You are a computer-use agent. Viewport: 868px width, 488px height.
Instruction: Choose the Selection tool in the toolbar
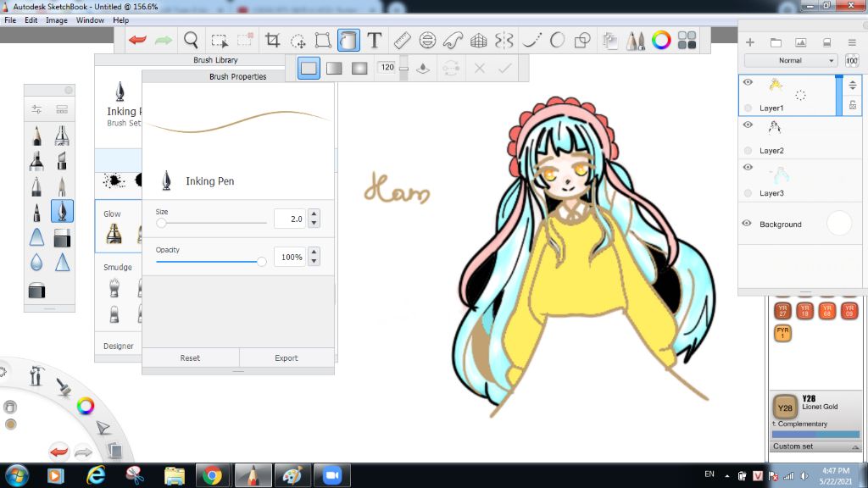220,41
